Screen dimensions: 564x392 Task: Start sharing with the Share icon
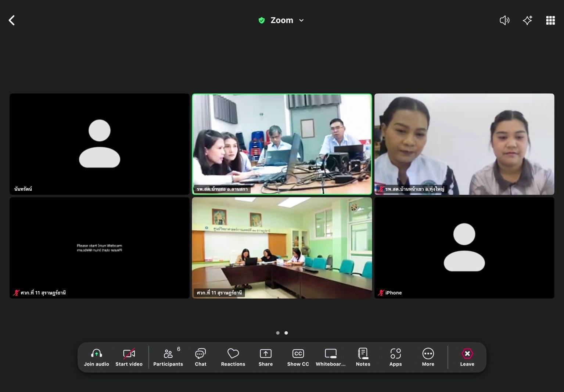click(x=265, y=357)
